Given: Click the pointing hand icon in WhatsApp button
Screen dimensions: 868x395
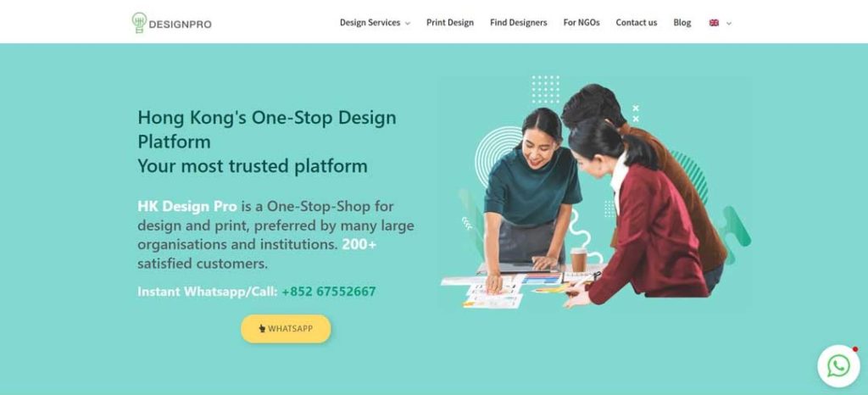Looking at the screenshot, I should [263, 329].
